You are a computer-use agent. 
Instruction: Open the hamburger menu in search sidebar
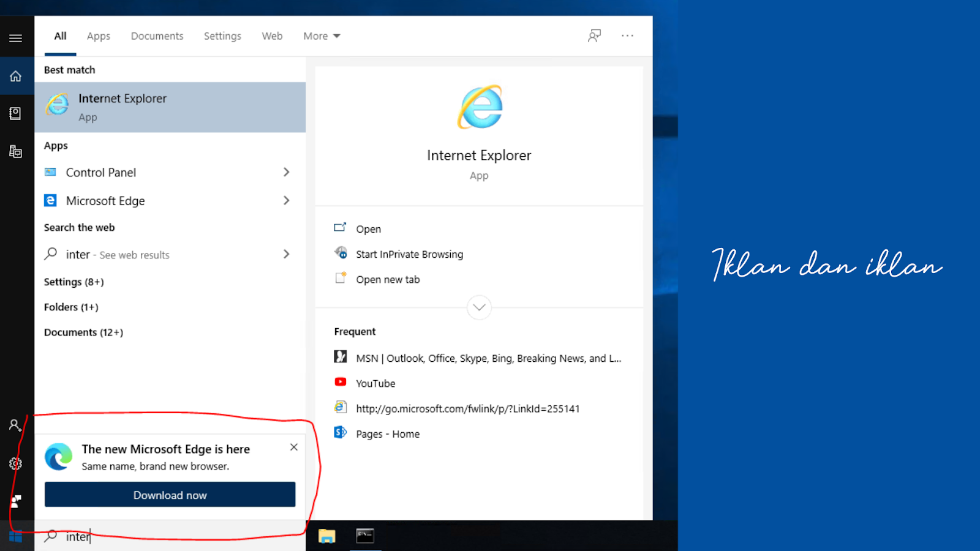click(x=16, y=38)
